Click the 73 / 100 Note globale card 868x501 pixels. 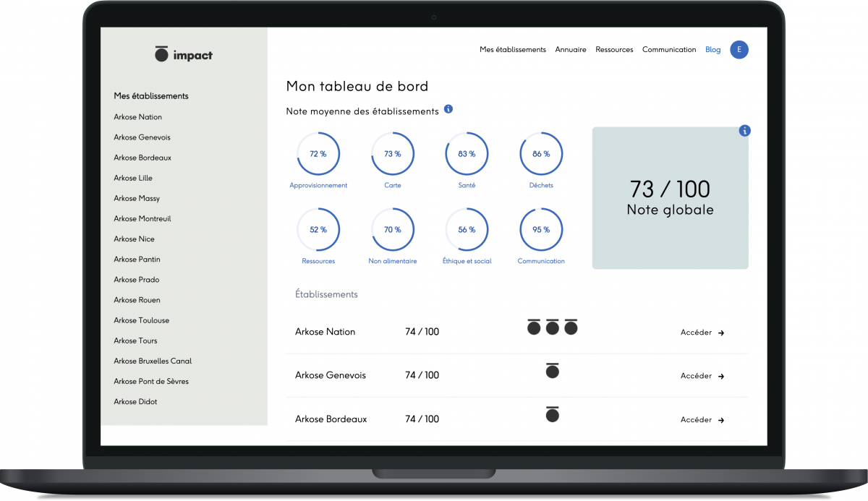point(671,198)
